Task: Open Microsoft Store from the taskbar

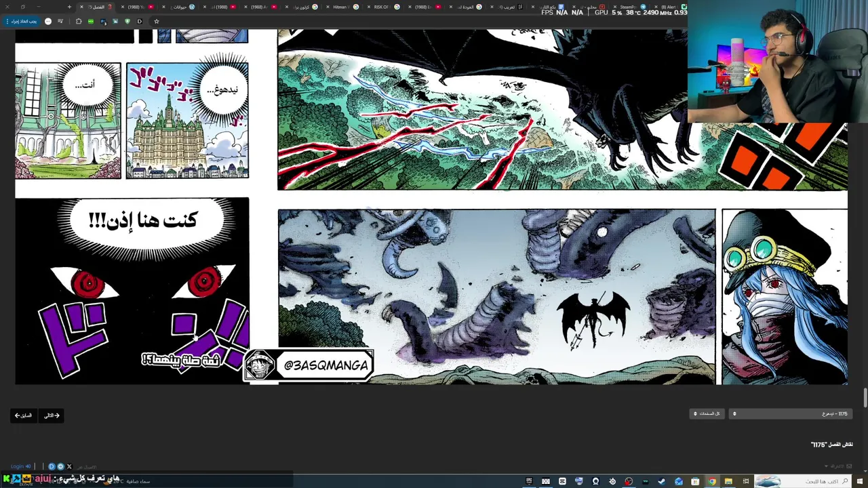Action: point(695,481)
